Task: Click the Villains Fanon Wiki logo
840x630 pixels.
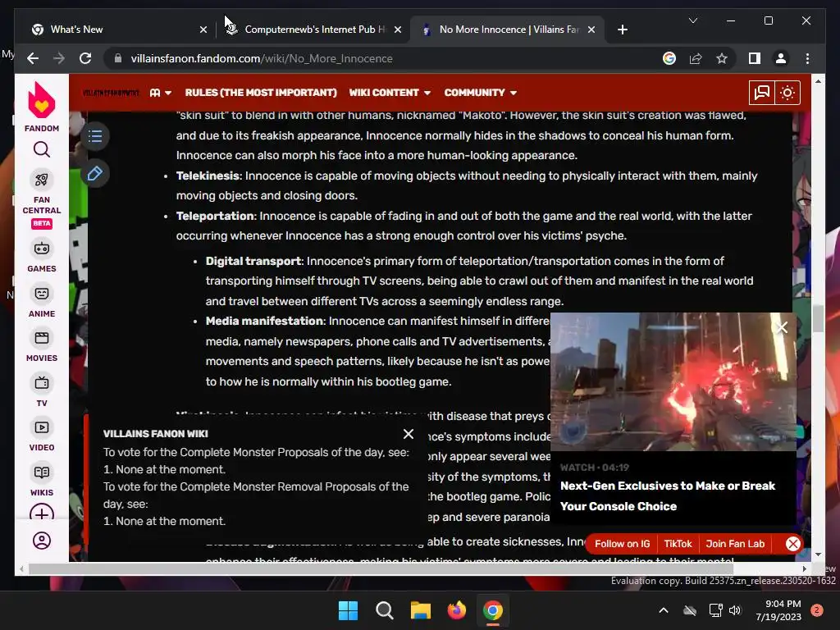Action: [x=111, y=93]
